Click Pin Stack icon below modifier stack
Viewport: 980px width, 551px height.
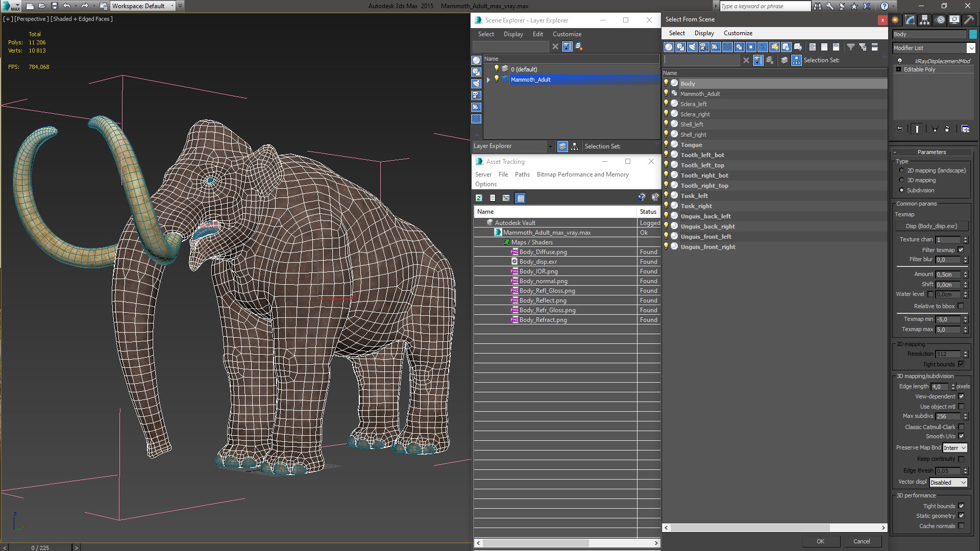899,129
